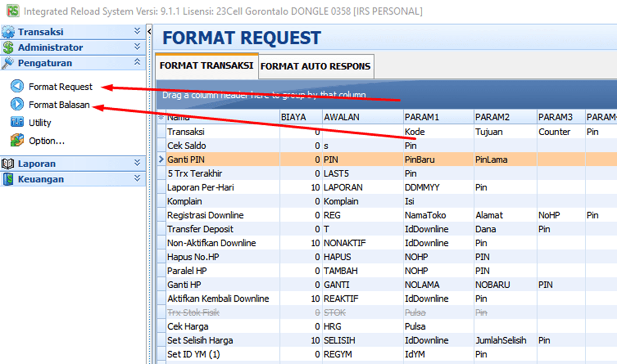Screen dimensions: 617x364
Task: Click the Laporan book icon
Action: (x=8, y=164)
